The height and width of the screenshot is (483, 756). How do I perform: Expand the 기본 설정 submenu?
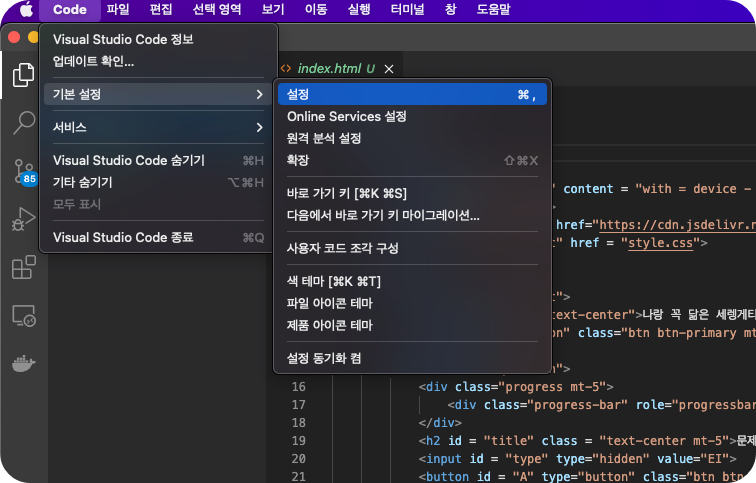[159, 94]
